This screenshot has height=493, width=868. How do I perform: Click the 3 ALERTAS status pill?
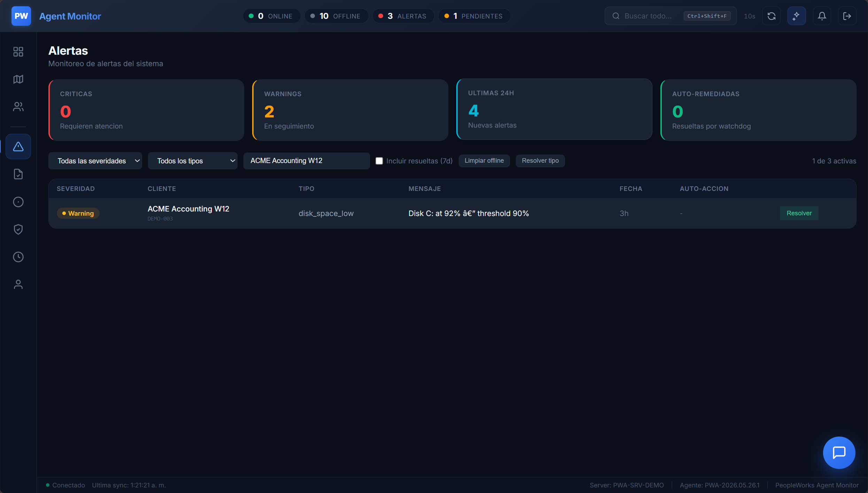(x=403, y=16)
